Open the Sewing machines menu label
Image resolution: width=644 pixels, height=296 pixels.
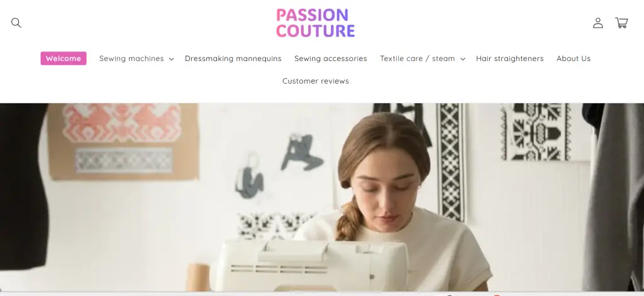click(131, 59)
